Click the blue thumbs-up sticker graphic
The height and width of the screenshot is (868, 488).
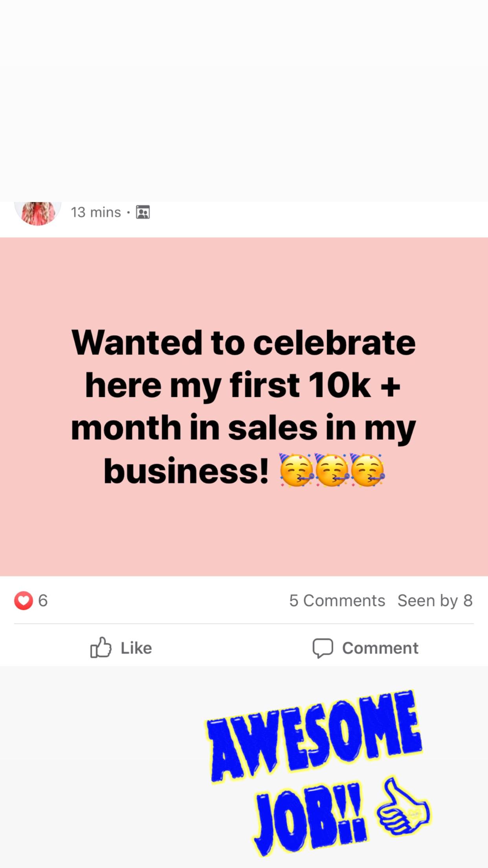pyautogui.click(x=403, y=808)
